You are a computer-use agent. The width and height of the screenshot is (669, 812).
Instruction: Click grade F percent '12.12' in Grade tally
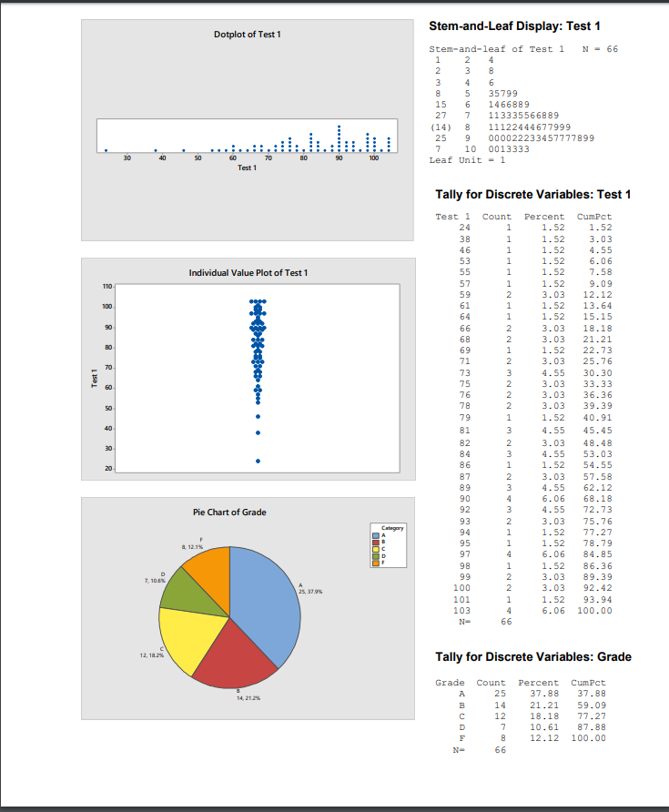(544, 738)
